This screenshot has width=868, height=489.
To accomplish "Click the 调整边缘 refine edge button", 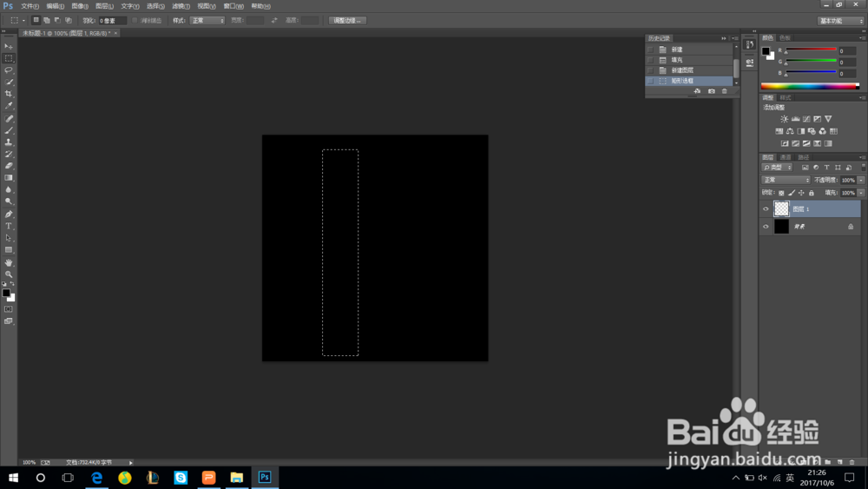I will (x=348, y=21).
